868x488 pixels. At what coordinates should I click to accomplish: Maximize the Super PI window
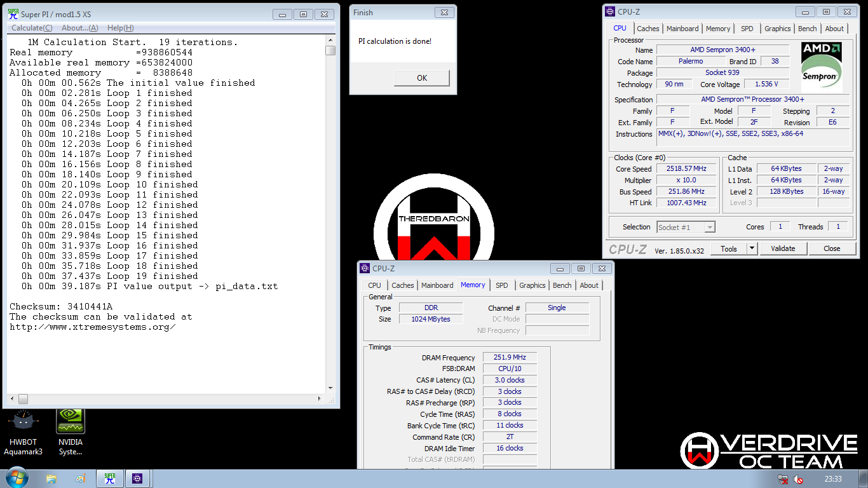[x=303, y=14]
